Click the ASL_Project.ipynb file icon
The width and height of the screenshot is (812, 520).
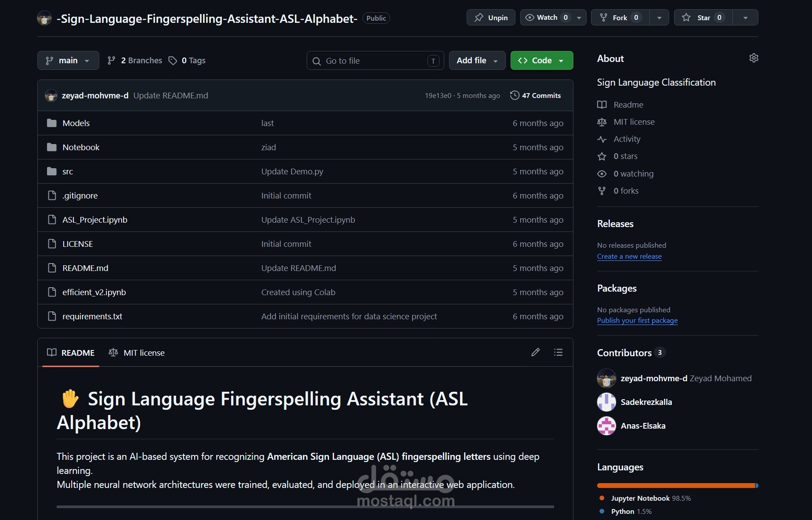(x=52, y=220)
